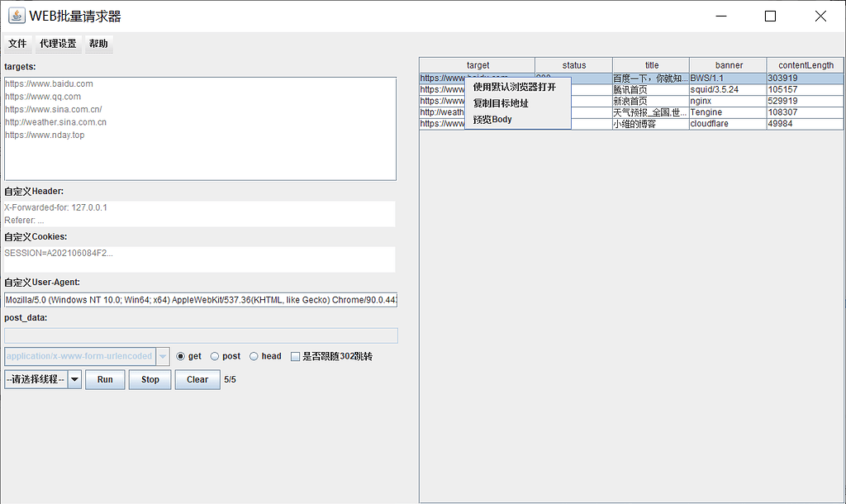
Task: Open the content-type dropdown arrow
Action: [x=163, y=356]
